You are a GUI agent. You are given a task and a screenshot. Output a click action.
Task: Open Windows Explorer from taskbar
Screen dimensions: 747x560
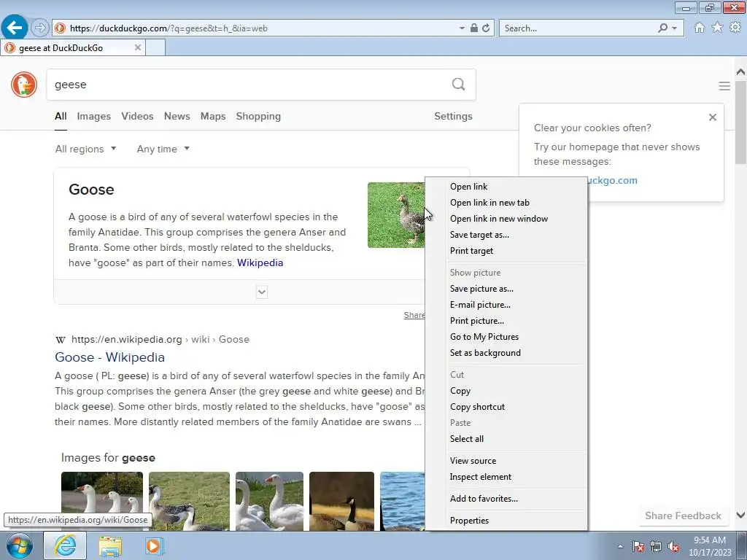click(110, 546)
